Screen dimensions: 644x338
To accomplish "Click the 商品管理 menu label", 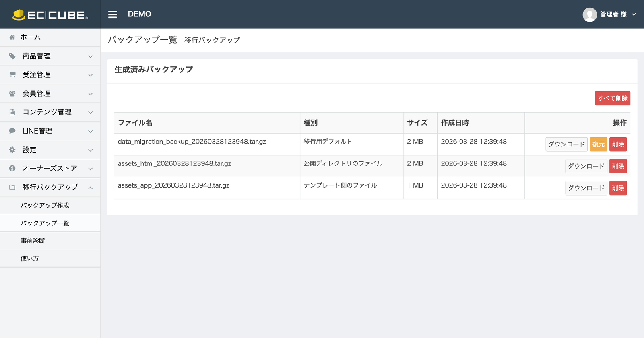I will (37, 56).
